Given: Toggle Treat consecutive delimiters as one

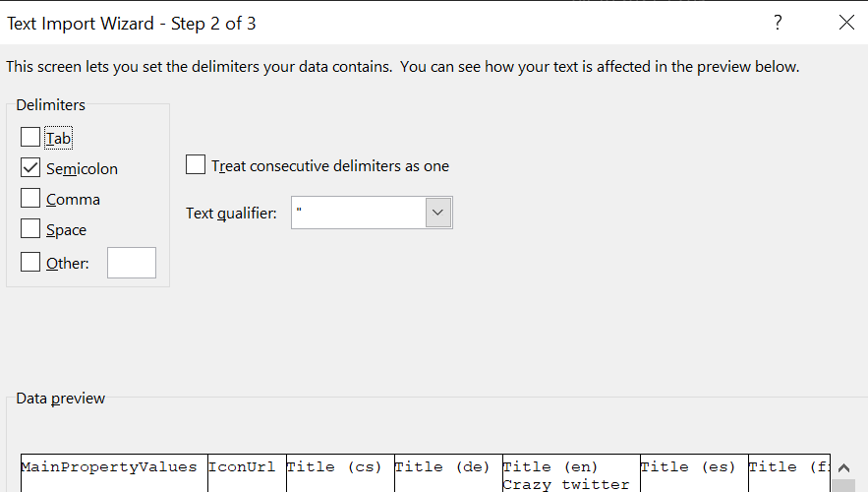Looking at the screenshot, I should coord(196,164).
